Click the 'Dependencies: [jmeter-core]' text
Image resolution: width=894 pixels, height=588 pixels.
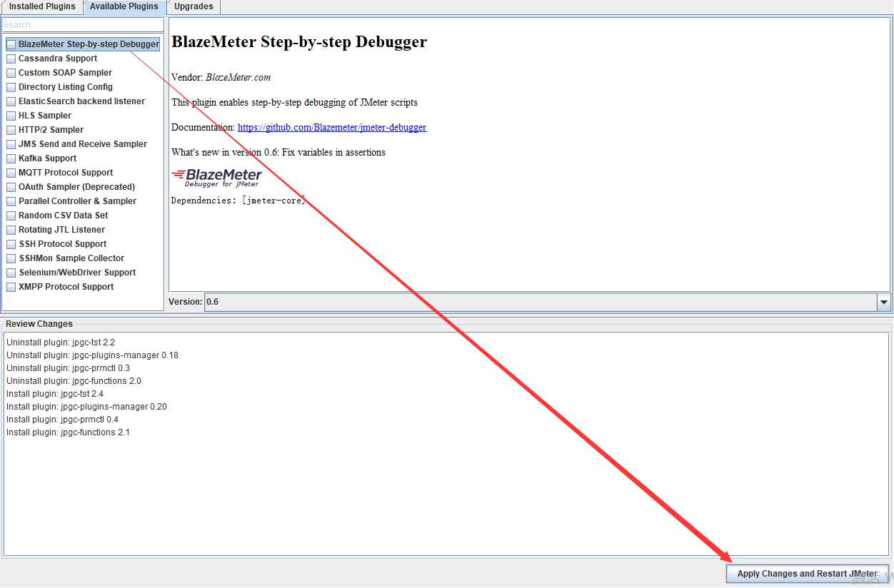point(238,201)
